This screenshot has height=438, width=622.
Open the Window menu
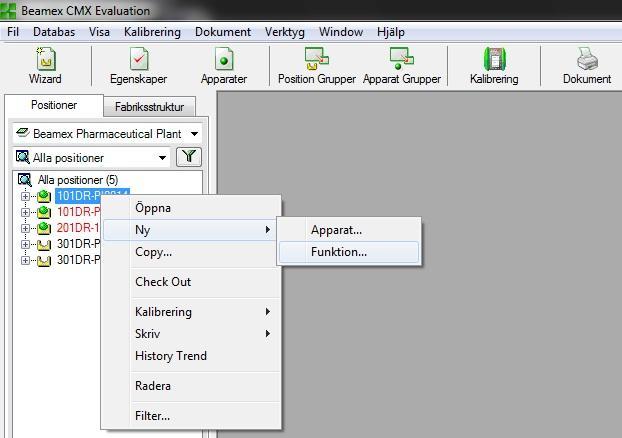point(341,32)
